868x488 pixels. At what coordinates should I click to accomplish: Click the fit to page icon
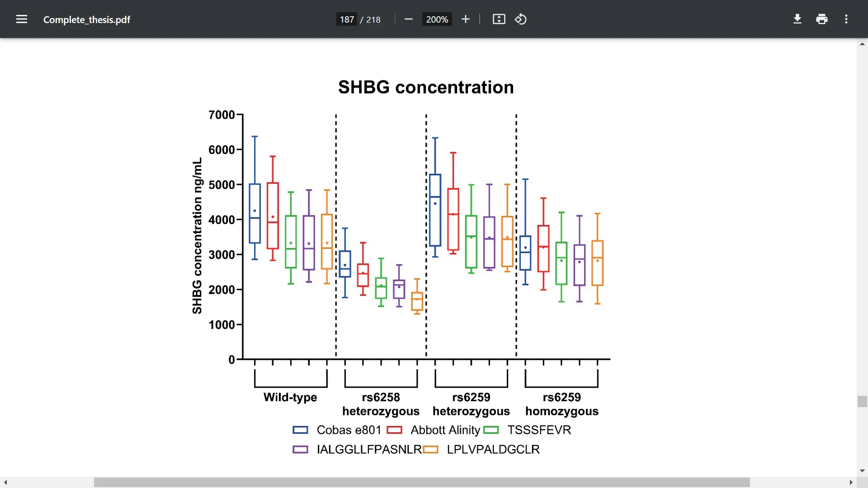pyautogui.click(x=499, y=19)
